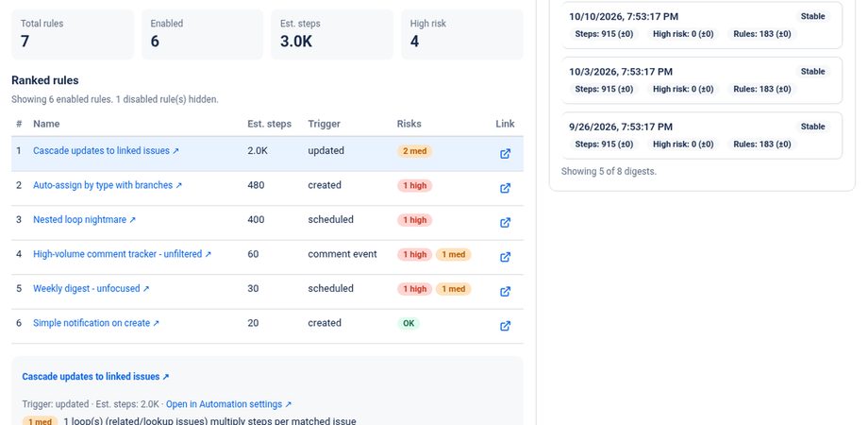This screenshot has width=868, height=425.
Task: Click Showing 5 of 8 digests text
Action: pos(609,171)
